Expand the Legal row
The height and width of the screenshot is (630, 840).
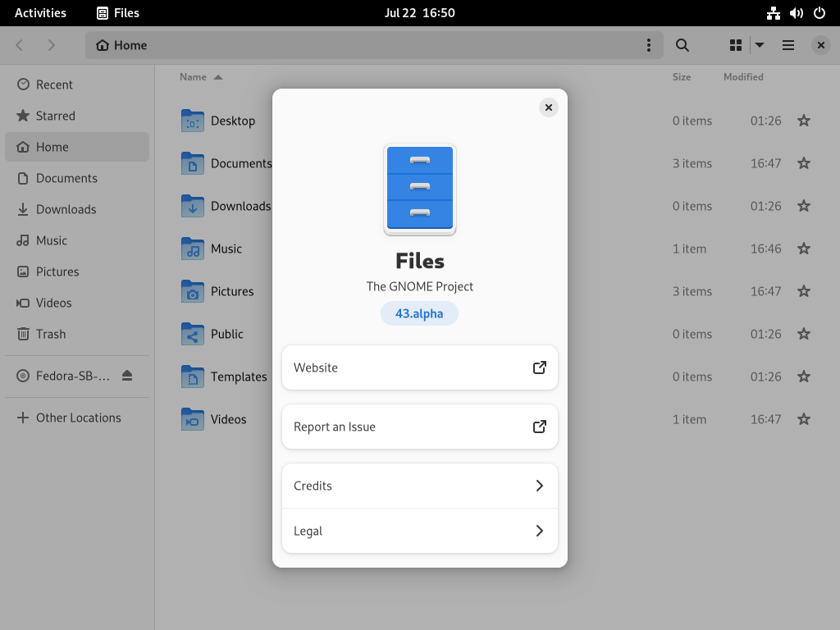419,531
